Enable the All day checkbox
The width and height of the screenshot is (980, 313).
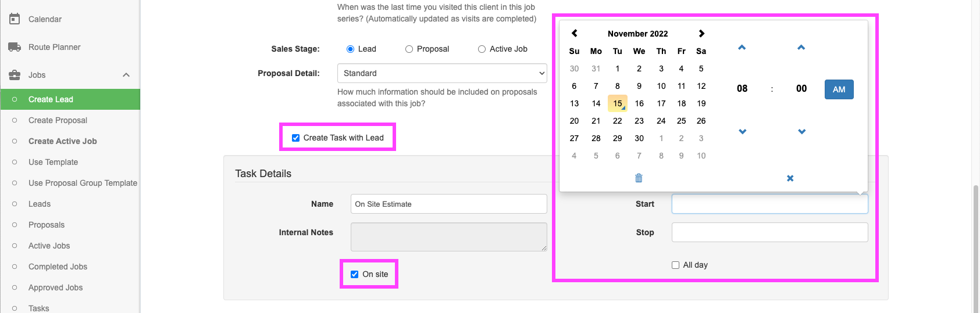(x=675, y=265)
